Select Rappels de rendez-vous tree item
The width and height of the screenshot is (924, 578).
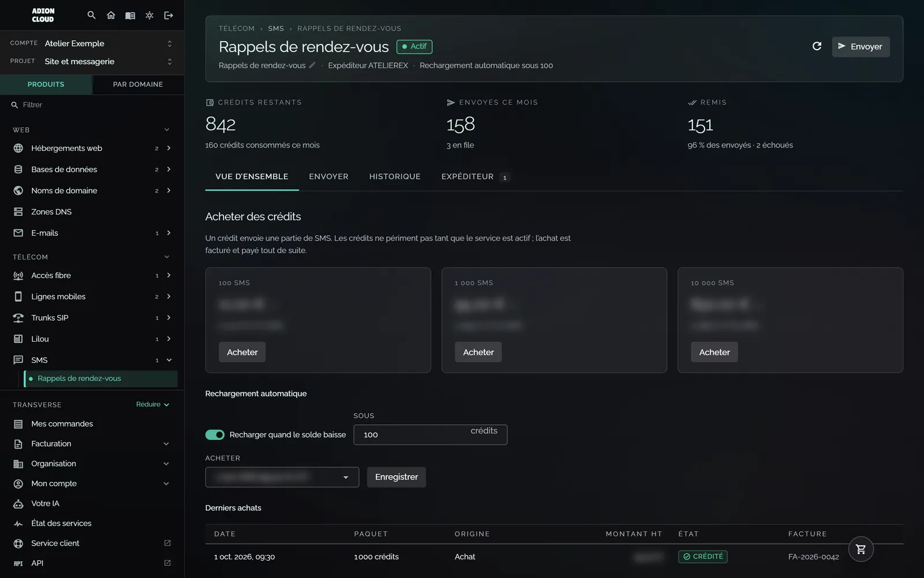[100, 379]
